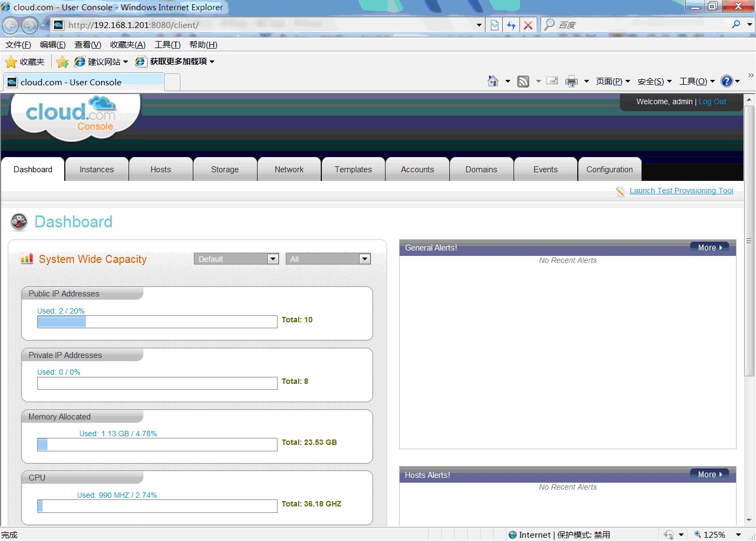Click More in General Alerts panel
The height and width of the screenshot is (541, 756).
(x=710, y=247)
